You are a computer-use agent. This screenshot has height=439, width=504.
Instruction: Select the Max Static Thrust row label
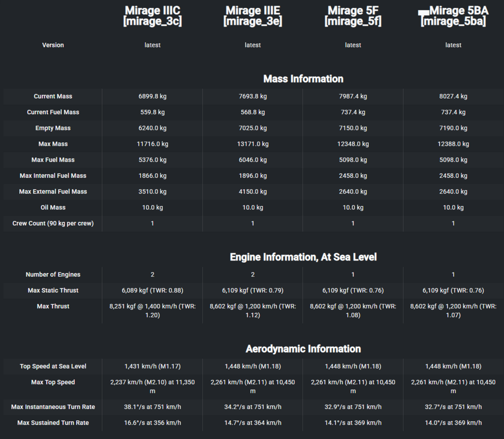tap(53, 291)
